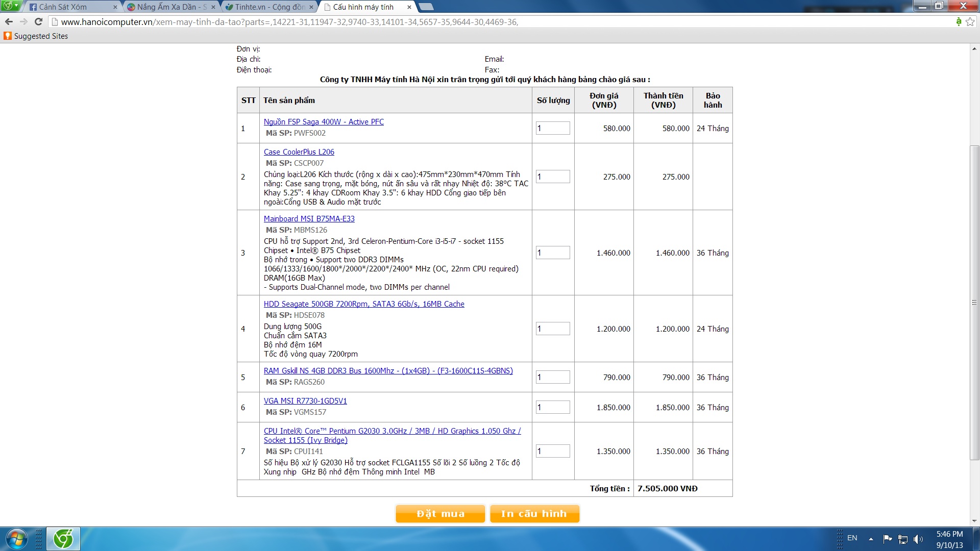Reload the current page

pos(38,22)
